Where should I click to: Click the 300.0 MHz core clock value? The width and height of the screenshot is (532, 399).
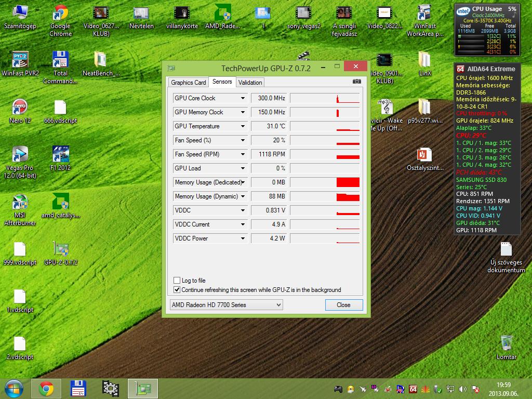[269, 98]
